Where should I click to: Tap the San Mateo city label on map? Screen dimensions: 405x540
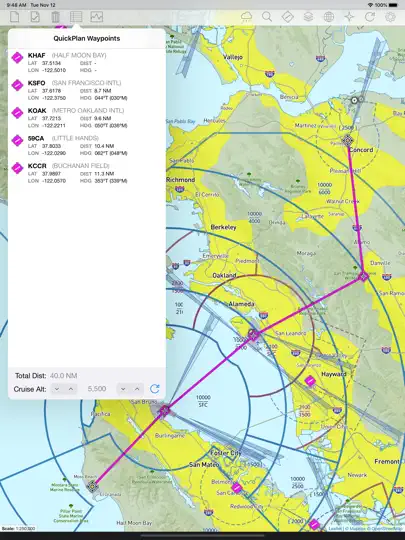pos(204,465)
